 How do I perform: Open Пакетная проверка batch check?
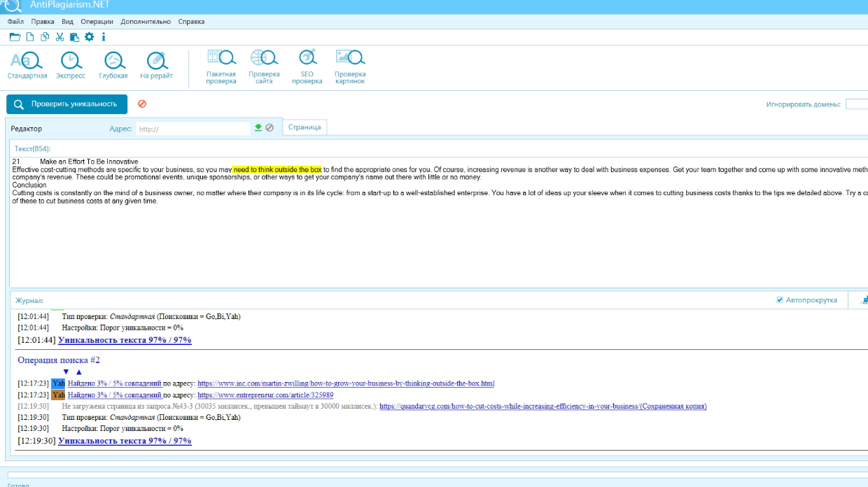pyautogui.click(x=221, y=67)
